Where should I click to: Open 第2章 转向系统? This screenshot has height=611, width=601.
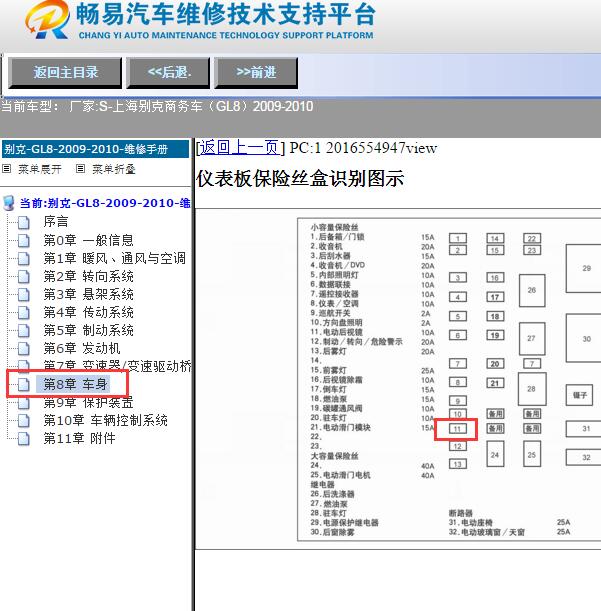(88, 276)
